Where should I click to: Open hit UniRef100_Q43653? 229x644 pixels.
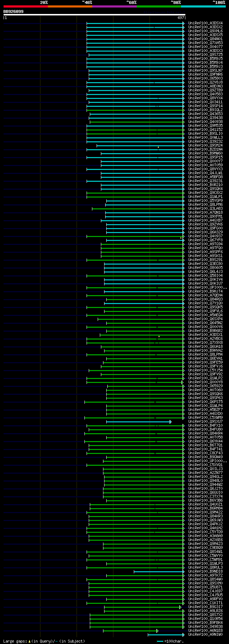(205, 114)
